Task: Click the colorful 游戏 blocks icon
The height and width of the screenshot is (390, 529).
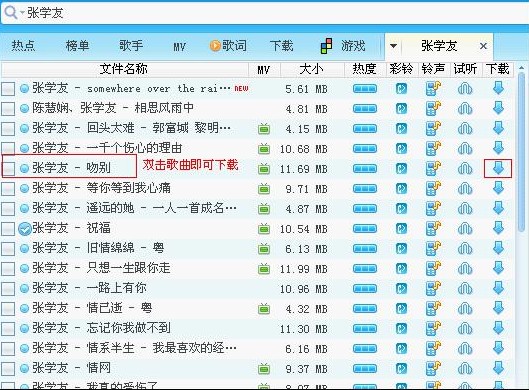Action: [x=326, y=46]
